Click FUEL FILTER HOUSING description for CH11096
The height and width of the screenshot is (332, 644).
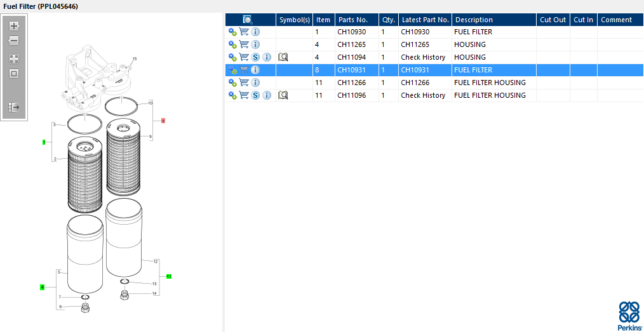pyautogui.click(x=490, y=95)
